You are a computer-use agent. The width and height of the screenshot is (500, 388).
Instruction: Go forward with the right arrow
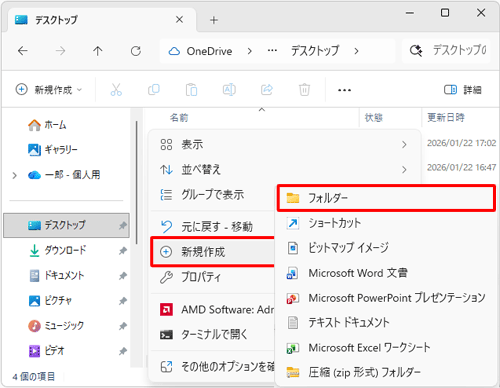(x=60, y=51)
